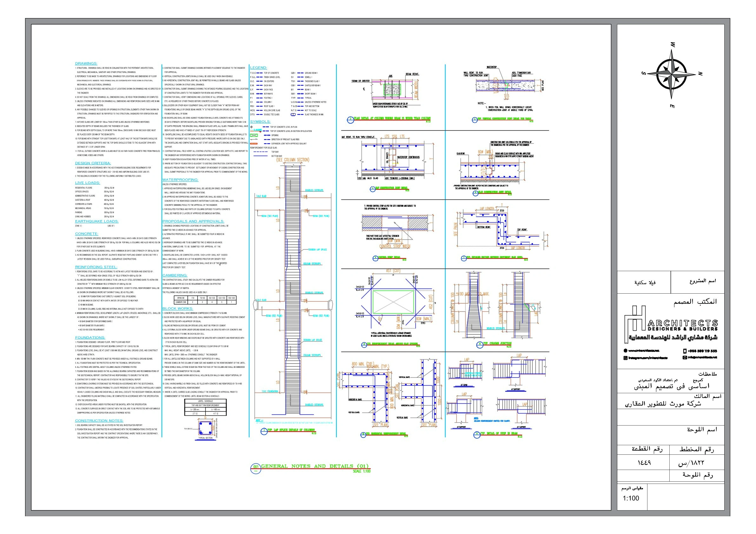The height and width of the screenshot is (534, 756).
Task: Click the lintel schedule table
Action: tap(205, 407)
